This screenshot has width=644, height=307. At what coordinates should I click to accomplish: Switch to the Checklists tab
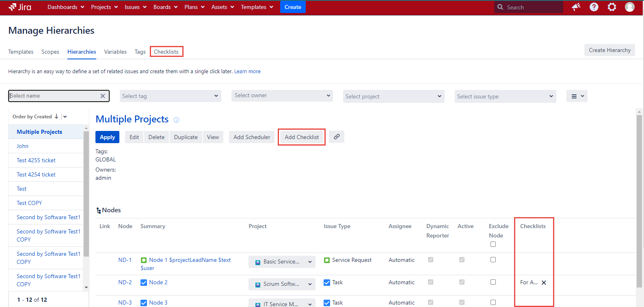click(x=166, y=52)
